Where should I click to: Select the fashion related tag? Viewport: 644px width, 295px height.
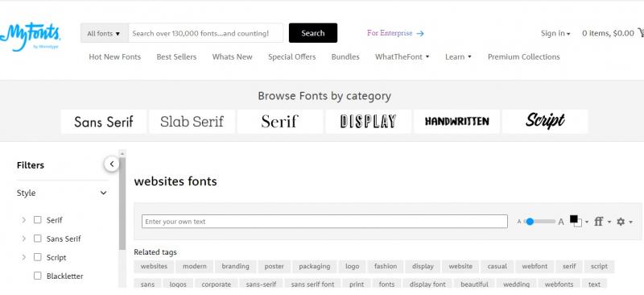coord(386,266)
